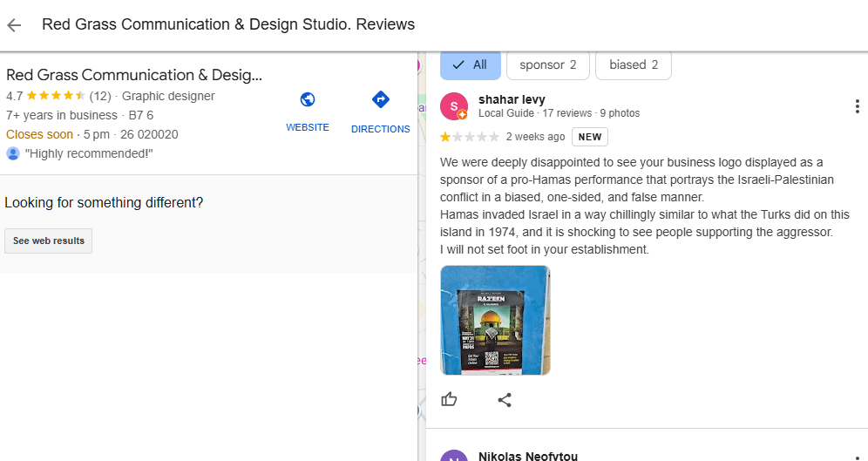Viewport: 868px width, 461px height.
Task: Open the review's attached poster photo
Action: [x=495, y=320]
